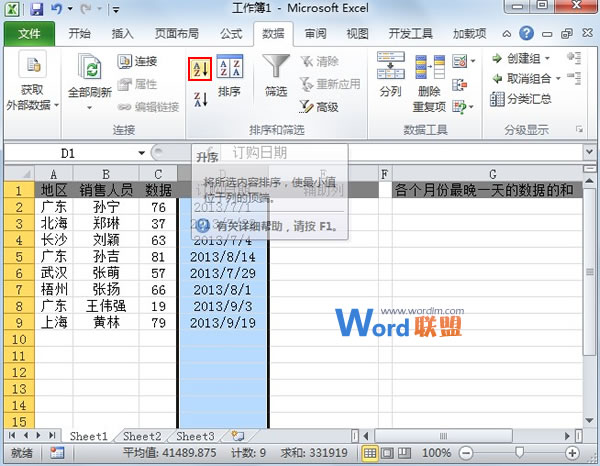Viewport: 600px width, 466px height.
Task: Switch to the Review (审阅) tab
Action: pyautogui.click(x=315, y=34)
